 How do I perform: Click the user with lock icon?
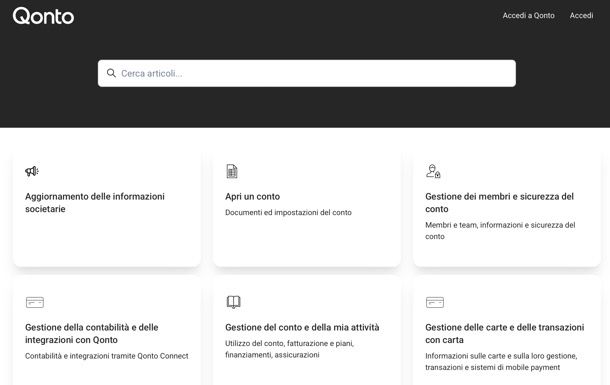click(x=433, y=171)
